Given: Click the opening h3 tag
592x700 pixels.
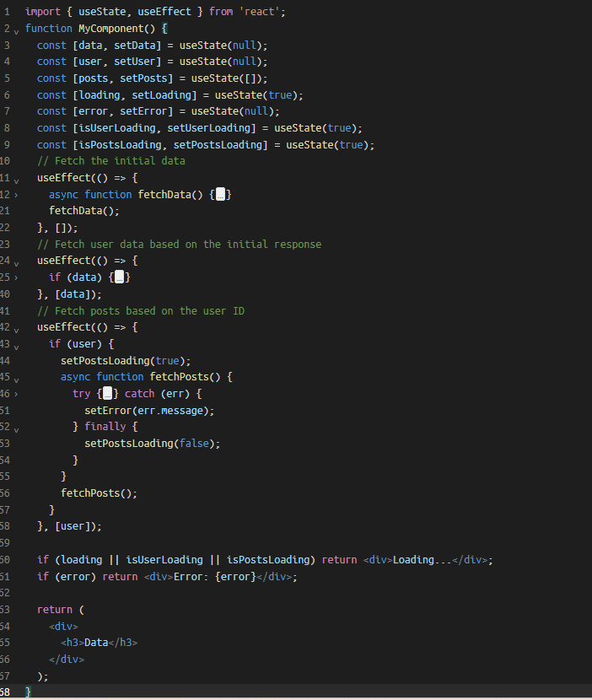Looking at the screenshot, I should 73,643.
